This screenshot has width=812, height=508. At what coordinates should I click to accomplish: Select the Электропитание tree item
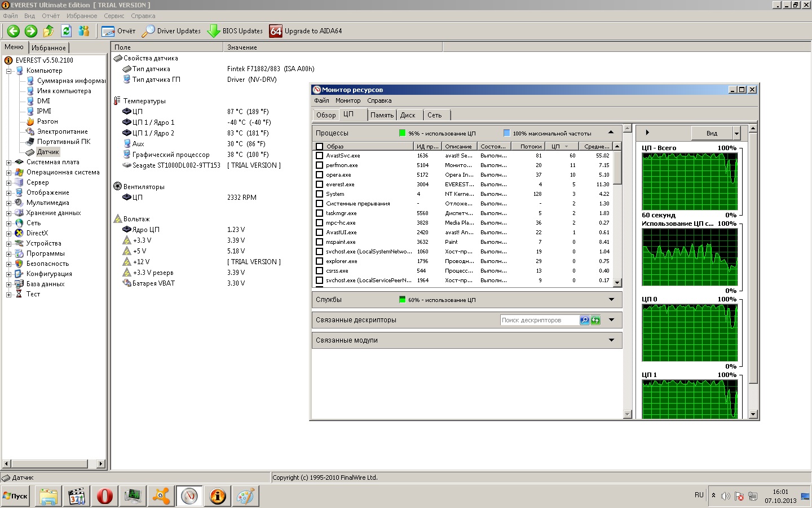pyautogui.click(x=63, y=132)
